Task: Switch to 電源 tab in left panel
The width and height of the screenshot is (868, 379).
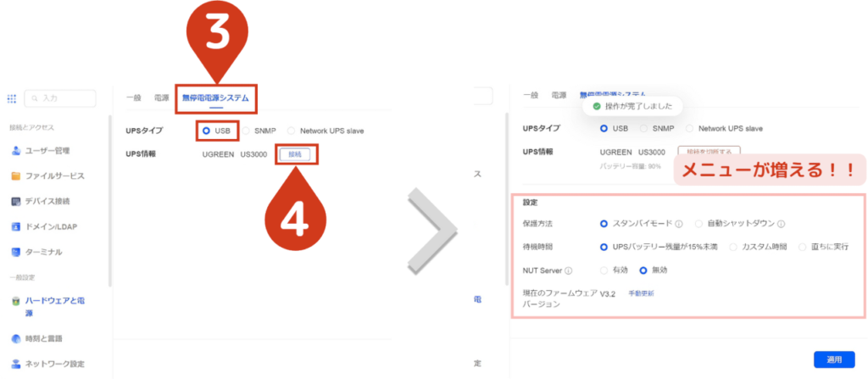Action: 161,97
